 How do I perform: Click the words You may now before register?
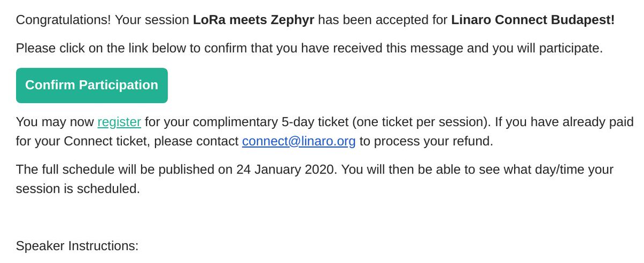(55, 122)
